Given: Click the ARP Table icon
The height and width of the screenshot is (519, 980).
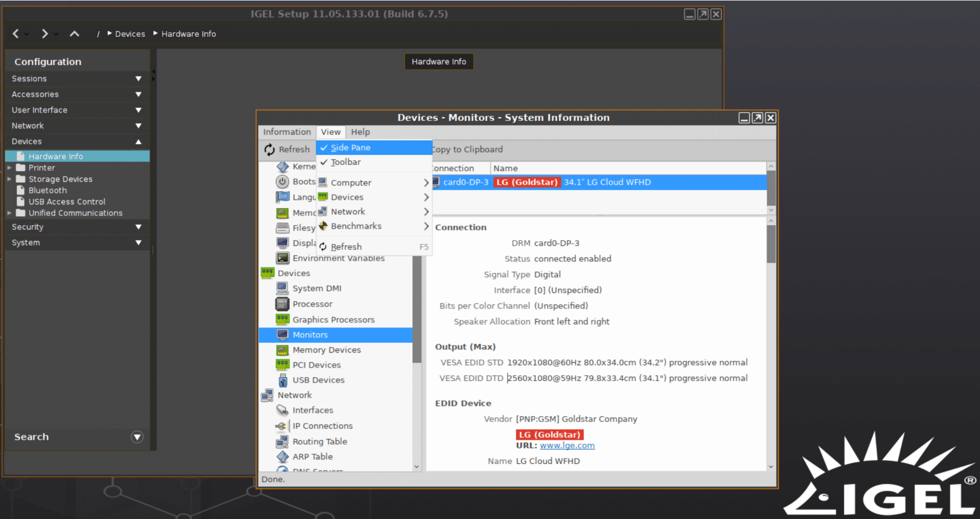Looking at the screenshot, I should coord(282,456).
